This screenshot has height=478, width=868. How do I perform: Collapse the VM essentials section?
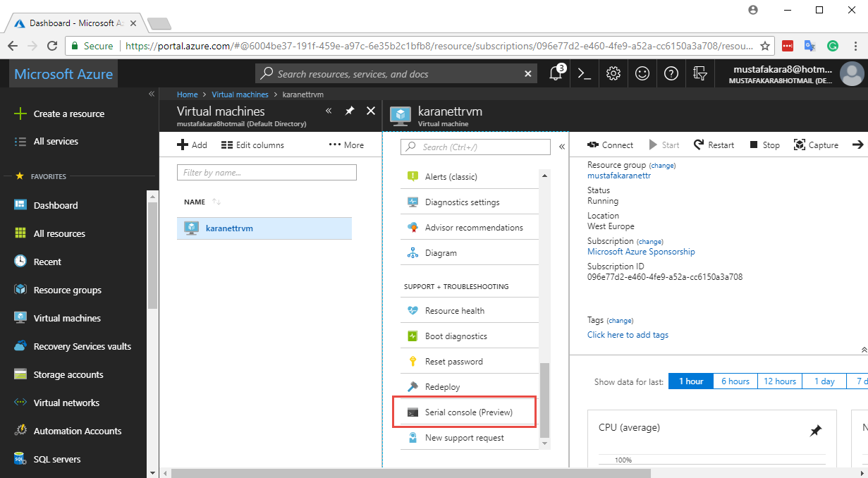[864, 349]
